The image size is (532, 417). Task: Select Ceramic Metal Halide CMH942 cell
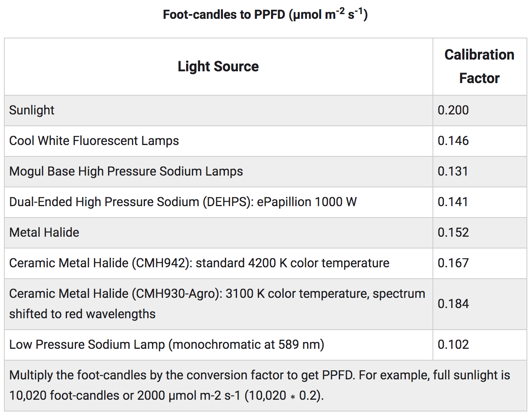(x=199, y=263)
